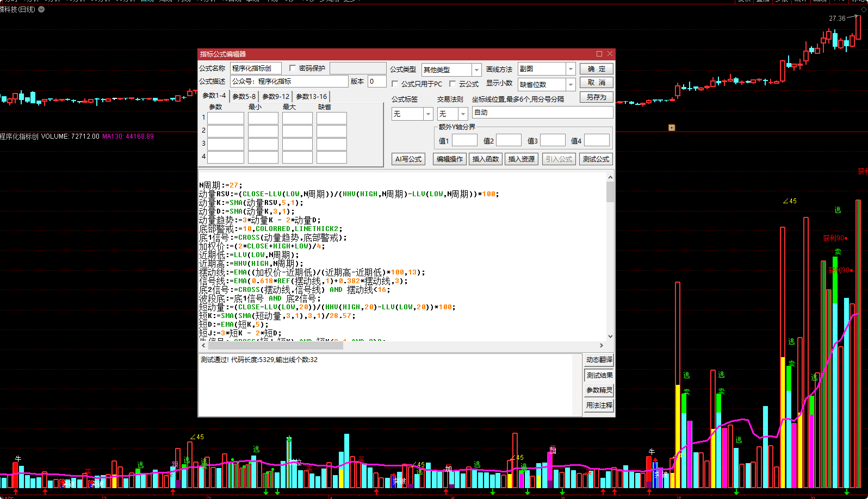Viewport: 868px width, 499px height.
Task: Open the 参数13-16 tab
Action: (x=311, y=96)
